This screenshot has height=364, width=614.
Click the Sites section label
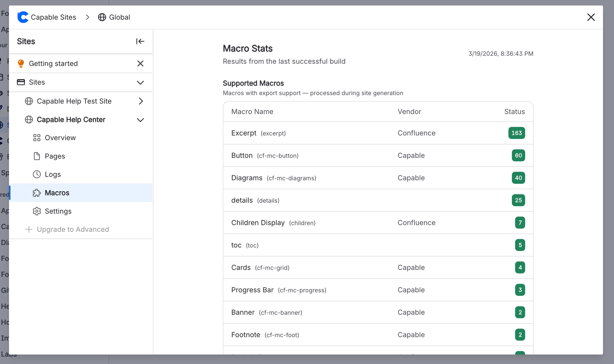[x=37, y=82]
